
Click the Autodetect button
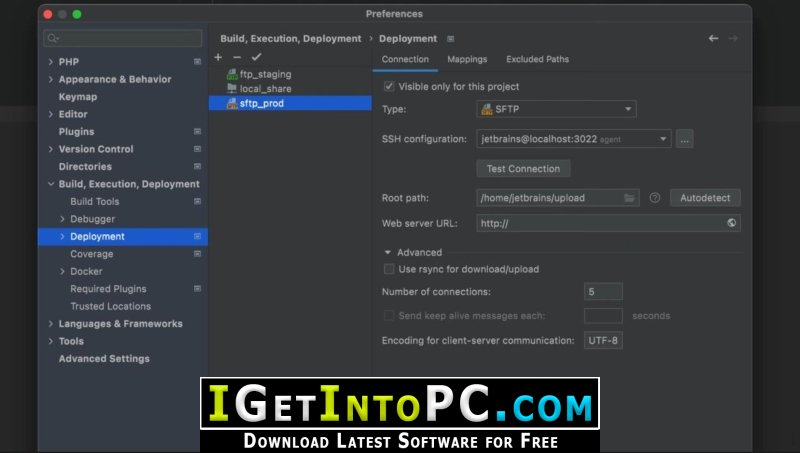705,198
